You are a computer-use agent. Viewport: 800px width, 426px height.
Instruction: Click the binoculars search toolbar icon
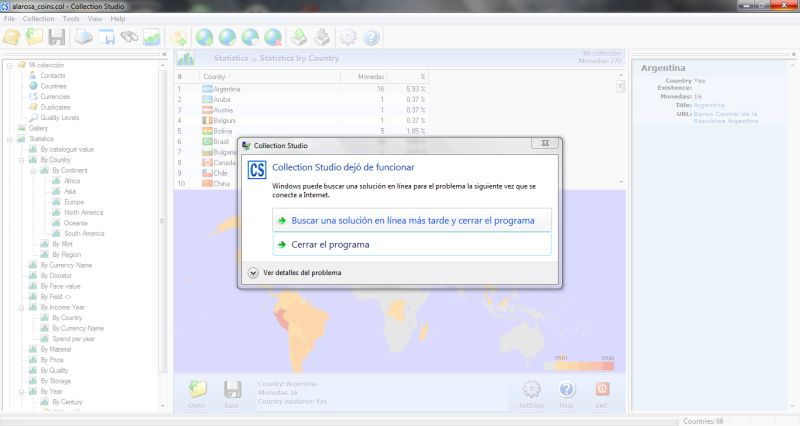[129, 37]
